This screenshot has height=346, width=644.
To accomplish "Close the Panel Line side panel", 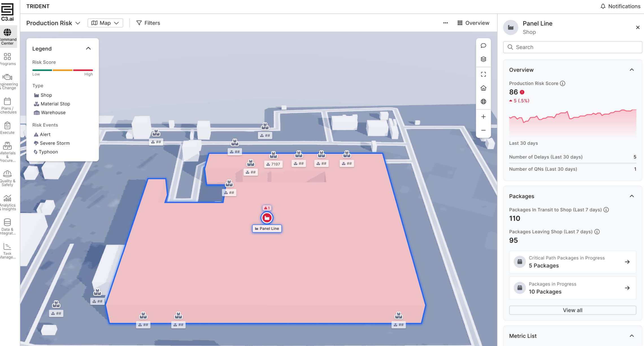I will tap(638, 27).
